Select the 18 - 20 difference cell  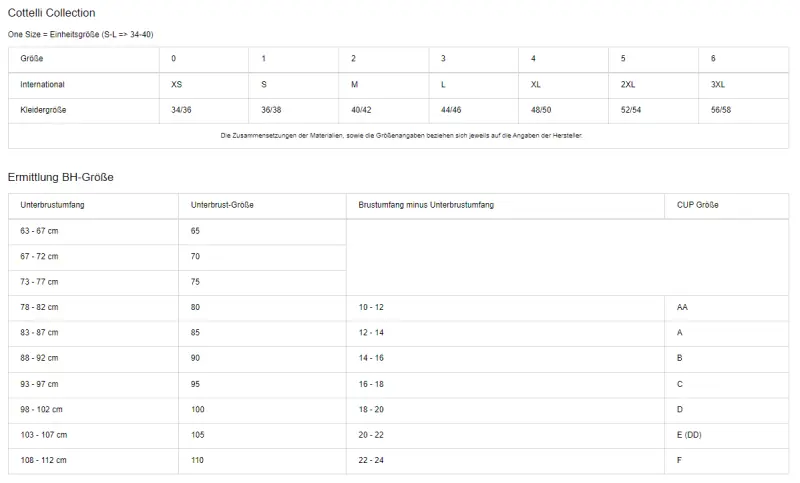371,409
